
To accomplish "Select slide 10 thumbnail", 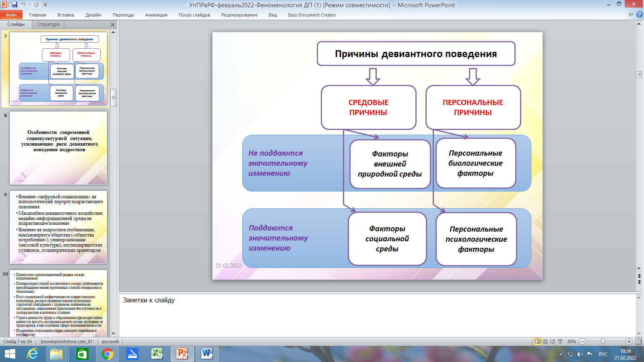I will (x=58, y=303).
